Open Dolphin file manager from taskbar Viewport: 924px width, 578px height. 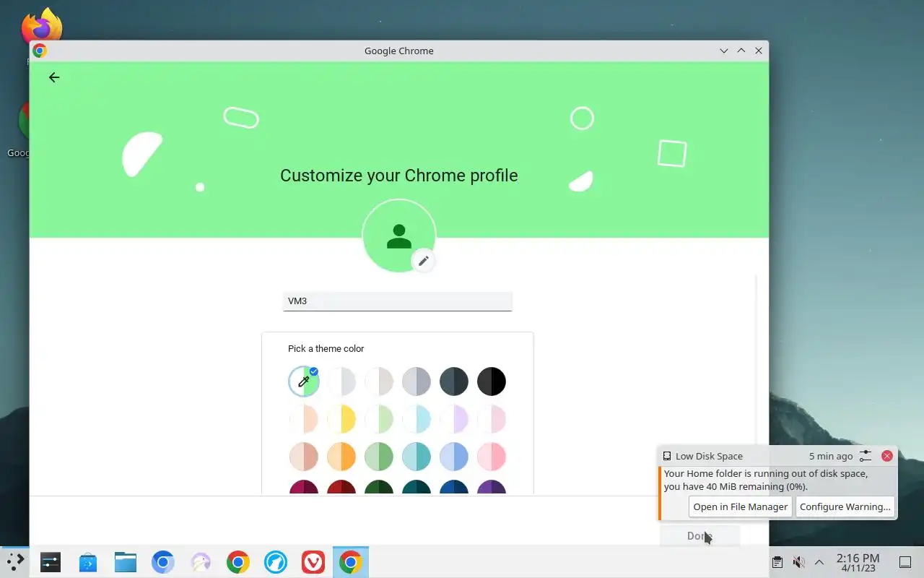126,562
